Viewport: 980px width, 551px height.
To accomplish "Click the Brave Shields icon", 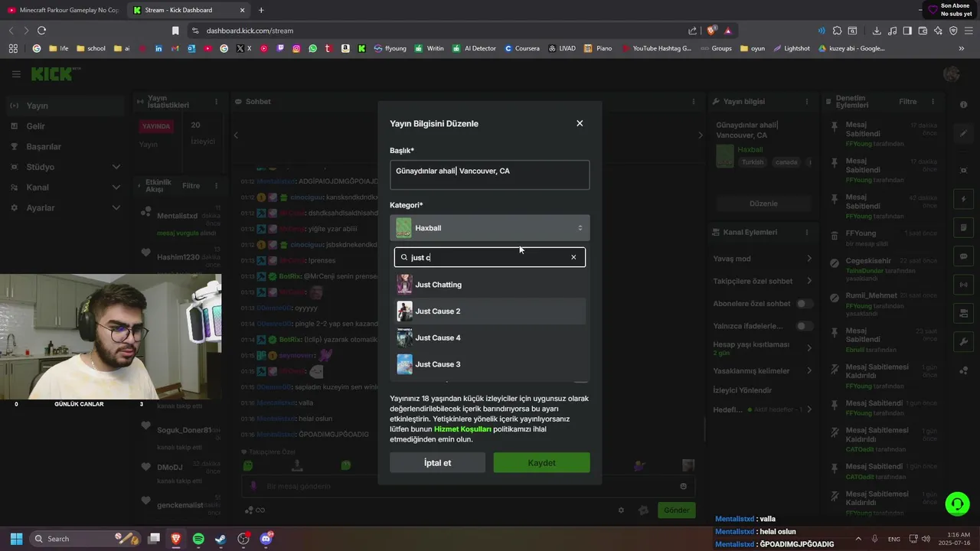I will tap(710, 31).
